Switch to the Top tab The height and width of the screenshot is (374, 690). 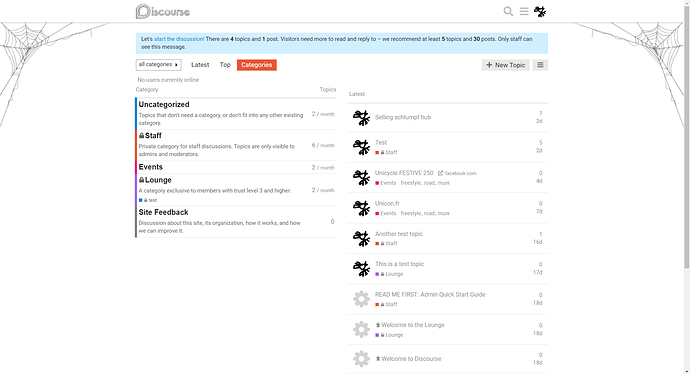pyautogui.click(x=225, y=65)
